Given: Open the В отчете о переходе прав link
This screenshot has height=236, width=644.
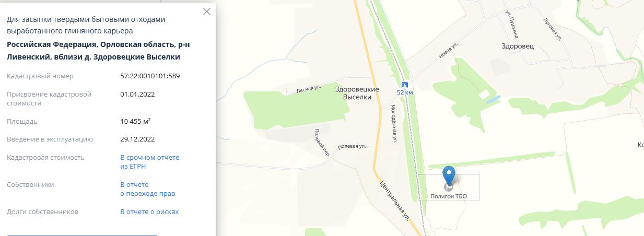Looking at the screenshot, I should [147, 189].
